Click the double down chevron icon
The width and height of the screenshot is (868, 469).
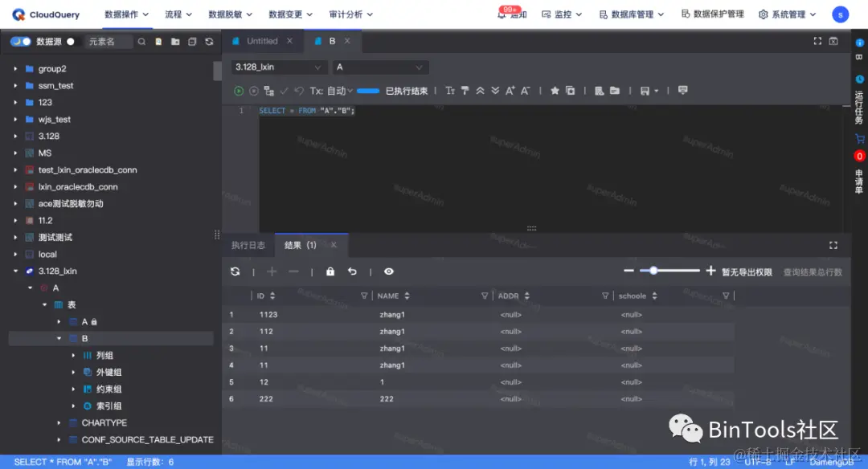click(x=495, y=91)
